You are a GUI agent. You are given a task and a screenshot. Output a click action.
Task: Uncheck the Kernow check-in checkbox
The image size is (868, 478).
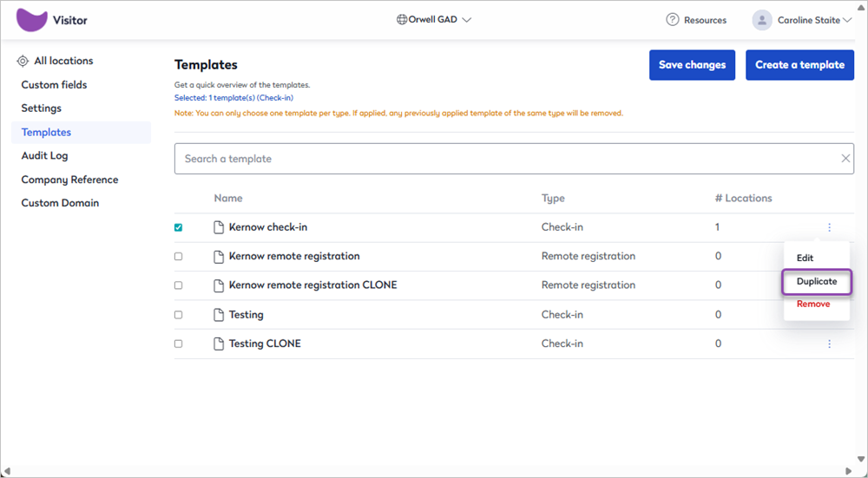point(178,227)
